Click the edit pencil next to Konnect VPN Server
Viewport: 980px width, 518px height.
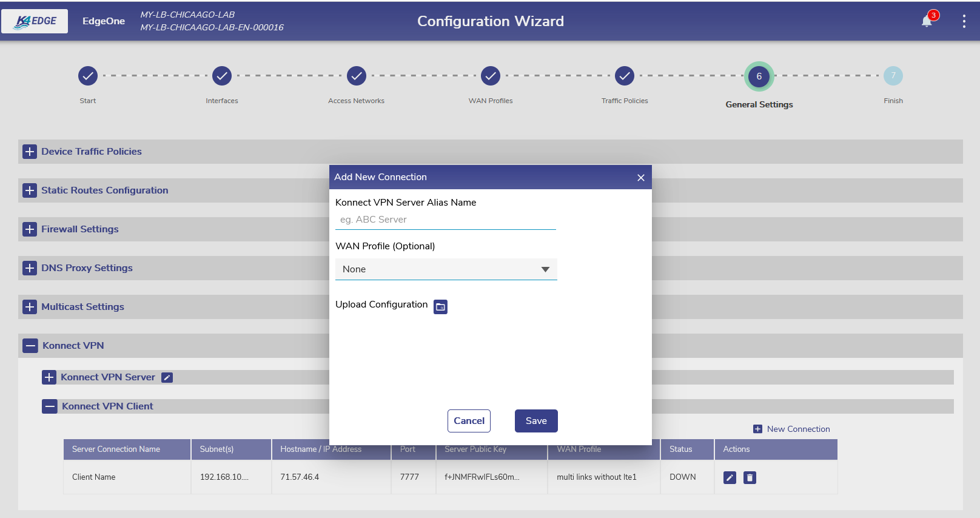(x=167, y=378)
